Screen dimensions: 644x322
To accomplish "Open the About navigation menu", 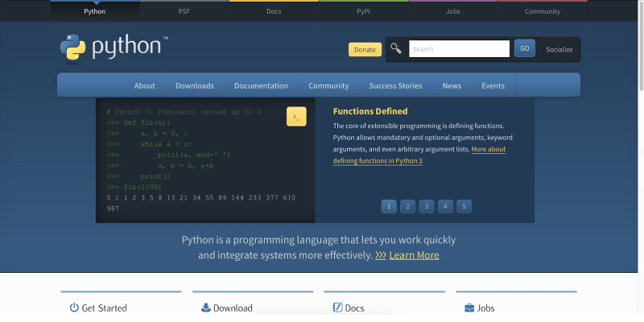I will tap(145, 85).
